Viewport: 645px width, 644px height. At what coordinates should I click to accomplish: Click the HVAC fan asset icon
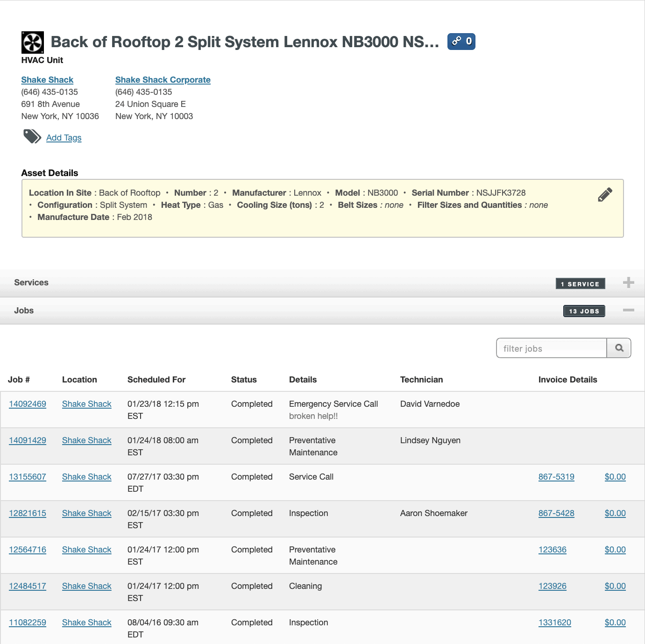click(x=33, y=42)
